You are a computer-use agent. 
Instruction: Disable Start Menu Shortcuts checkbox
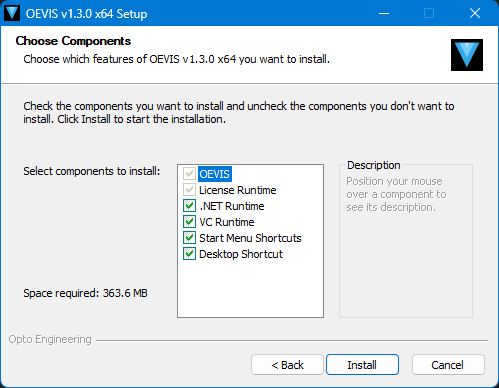click(189, 238)
